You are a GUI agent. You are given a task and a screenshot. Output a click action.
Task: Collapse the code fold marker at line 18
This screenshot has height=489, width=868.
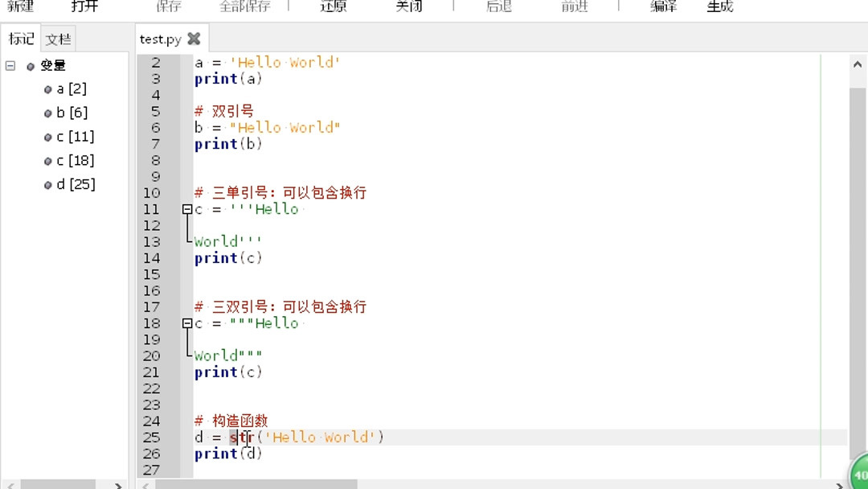click(186, 323)
